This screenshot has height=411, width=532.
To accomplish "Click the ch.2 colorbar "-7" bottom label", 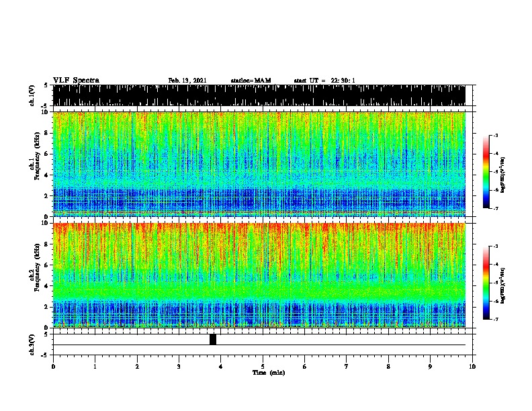I will [495, 319].
